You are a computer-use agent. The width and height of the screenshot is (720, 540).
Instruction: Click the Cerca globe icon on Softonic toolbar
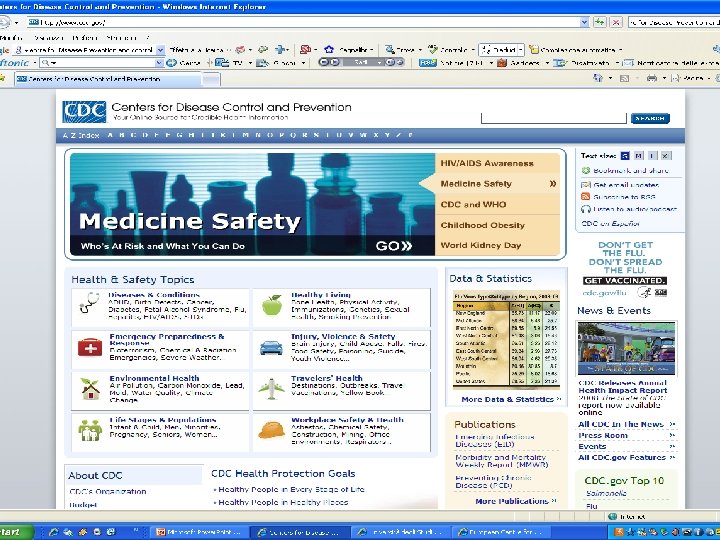coord(172,62)
